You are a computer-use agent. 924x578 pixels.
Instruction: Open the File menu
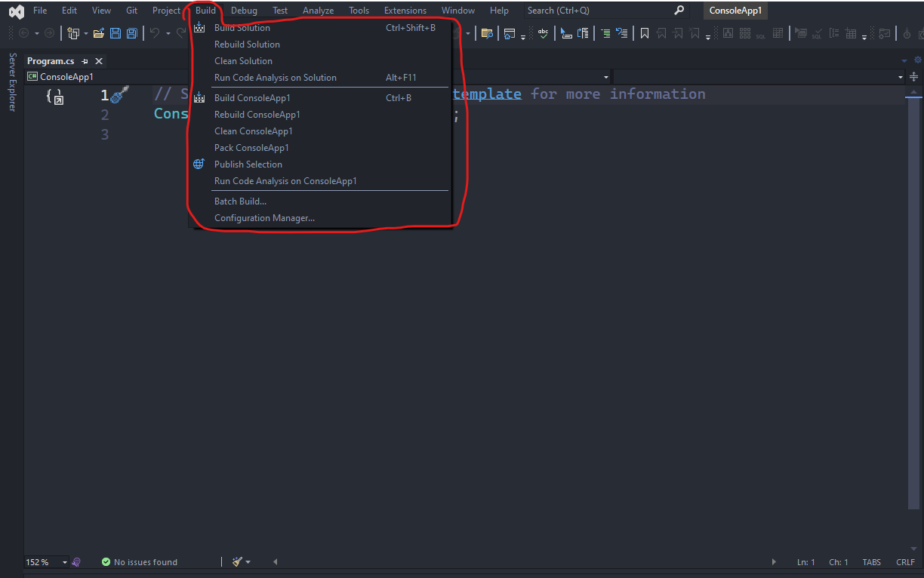(x=40, y=11)
